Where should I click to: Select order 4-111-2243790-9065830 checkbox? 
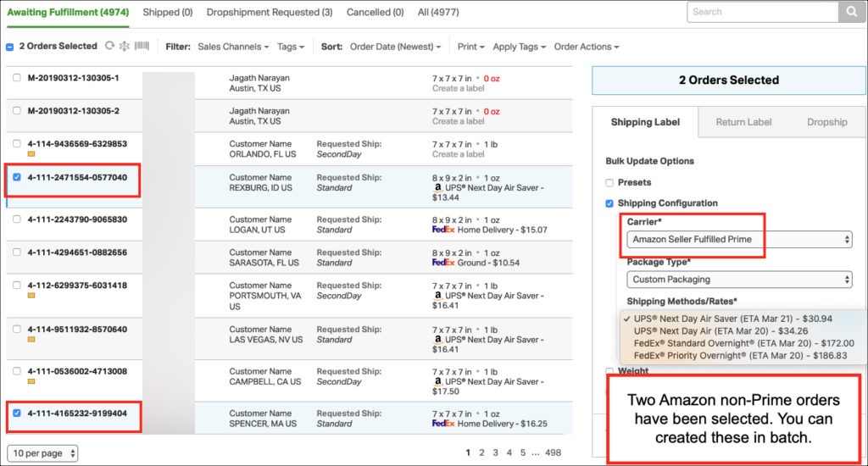[17, 219]
